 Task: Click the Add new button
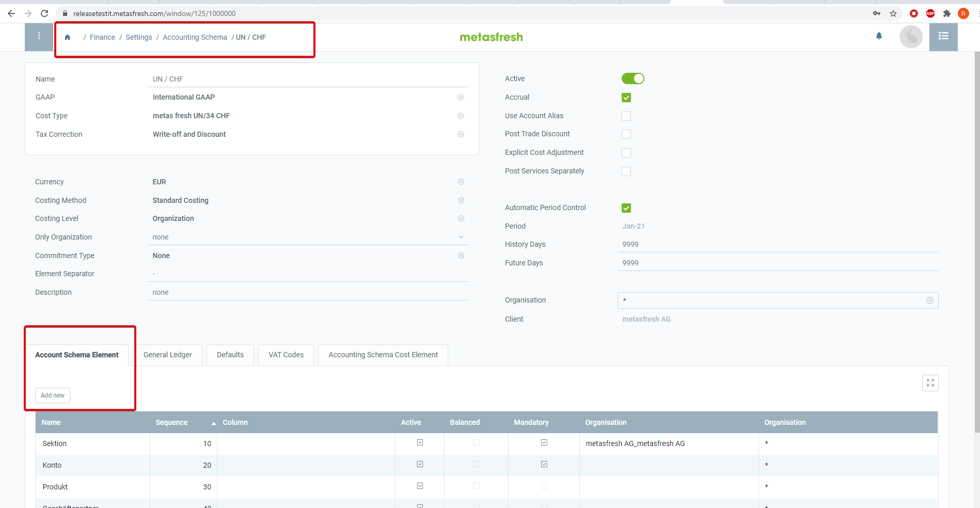click(52, 395)
